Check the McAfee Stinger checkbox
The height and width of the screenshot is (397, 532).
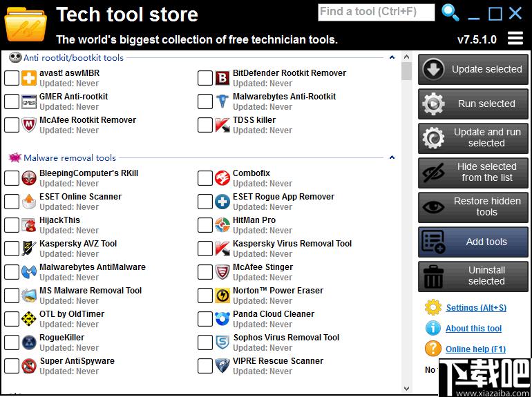click(x=205, y=272)
